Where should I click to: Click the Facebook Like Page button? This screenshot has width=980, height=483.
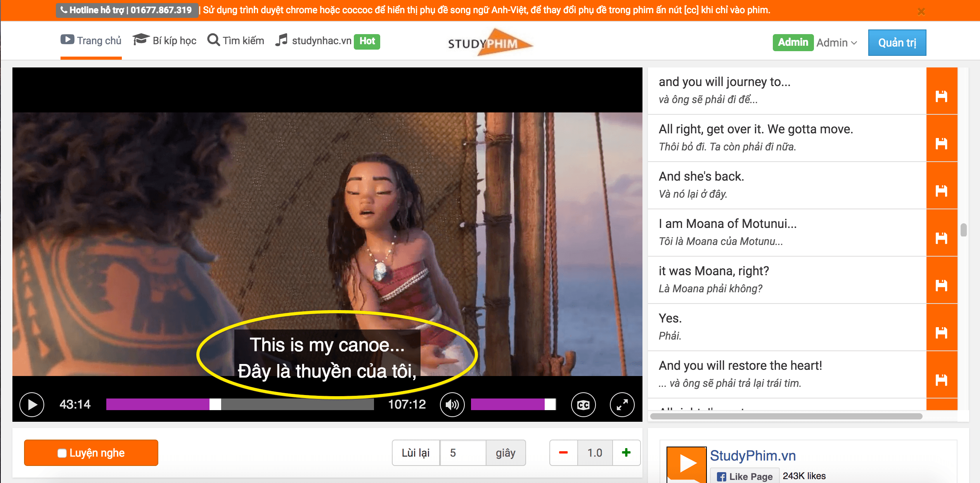tap(745, 476)
